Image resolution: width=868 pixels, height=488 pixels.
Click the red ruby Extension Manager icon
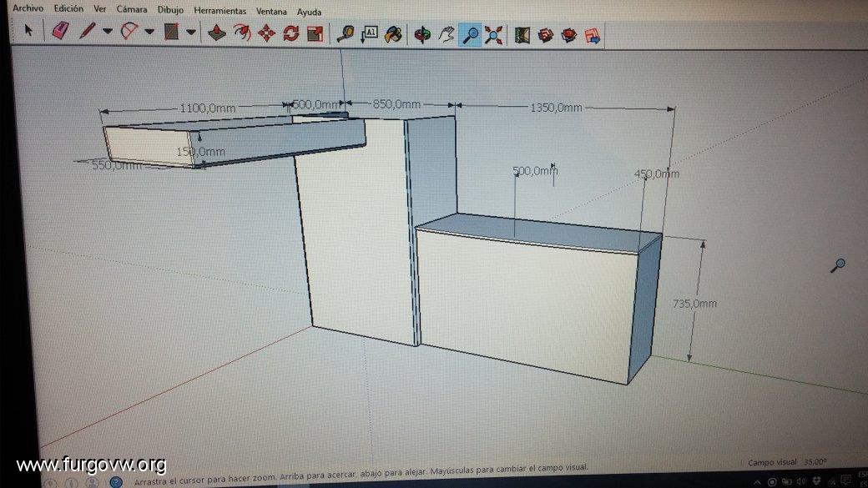[x=569, y=36]
